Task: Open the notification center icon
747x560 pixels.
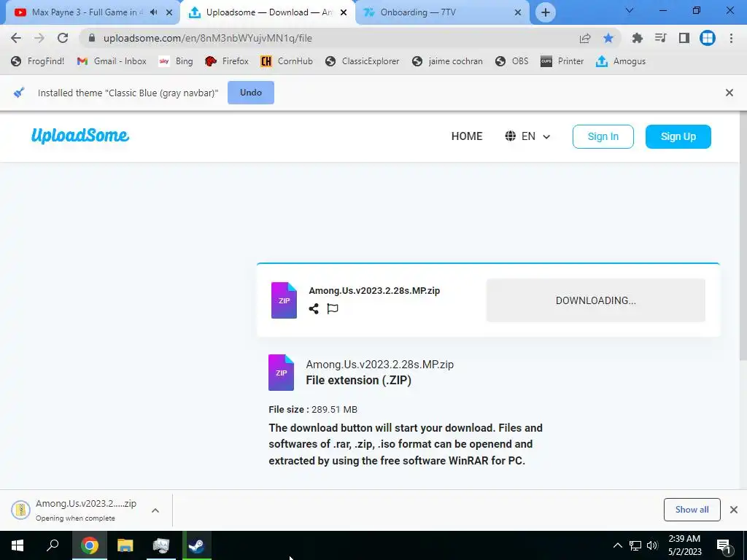Action: [724, 546]
